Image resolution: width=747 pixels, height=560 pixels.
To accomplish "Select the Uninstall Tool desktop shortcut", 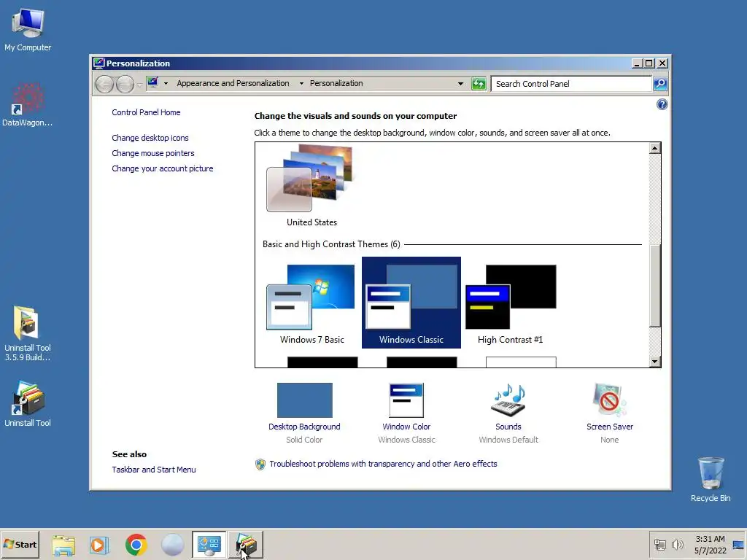I will (28, 404).
